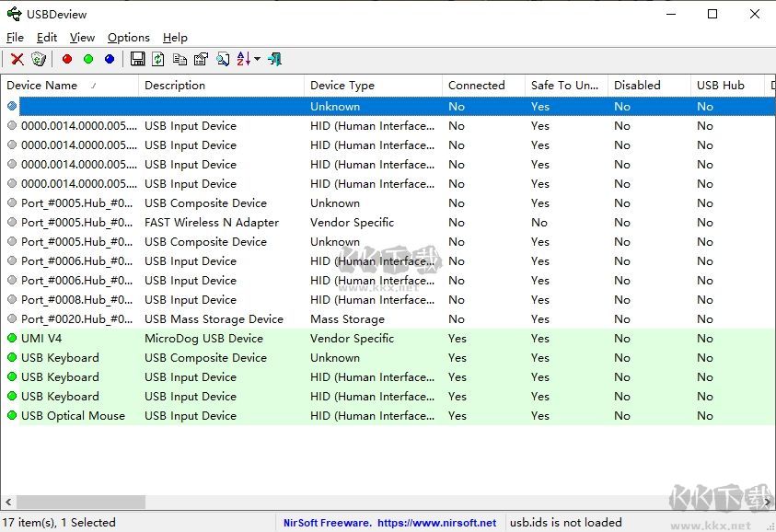Image resolution: width=776 pixels, height=532 pixels.
Task: Open the Options menu
Action: click(128, 38)
